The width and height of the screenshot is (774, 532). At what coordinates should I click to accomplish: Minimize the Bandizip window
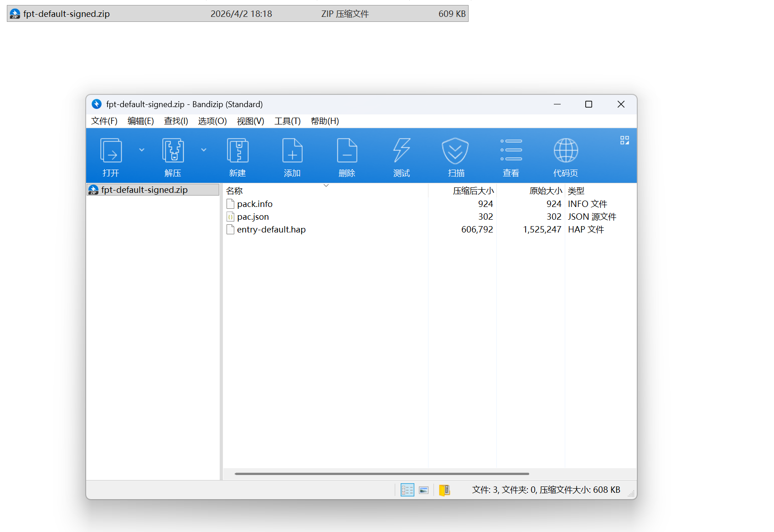[557, 104]
